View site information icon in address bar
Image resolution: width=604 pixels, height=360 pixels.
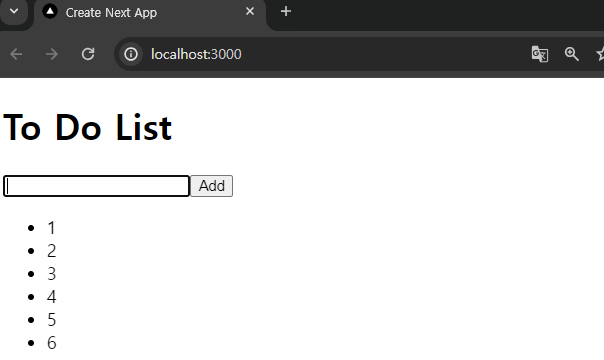pyautogui.click(x=131, y=54)
